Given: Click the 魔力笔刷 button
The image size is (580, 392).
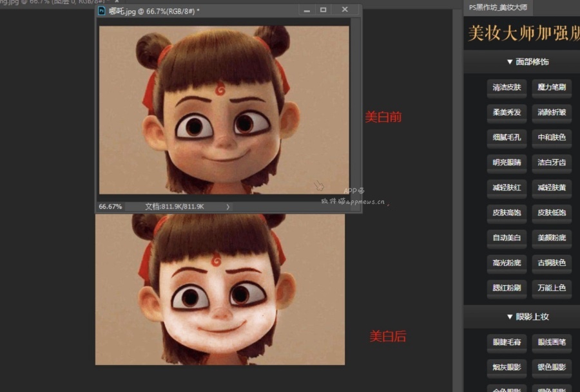Looking at the screenshot, I should 552,88.
